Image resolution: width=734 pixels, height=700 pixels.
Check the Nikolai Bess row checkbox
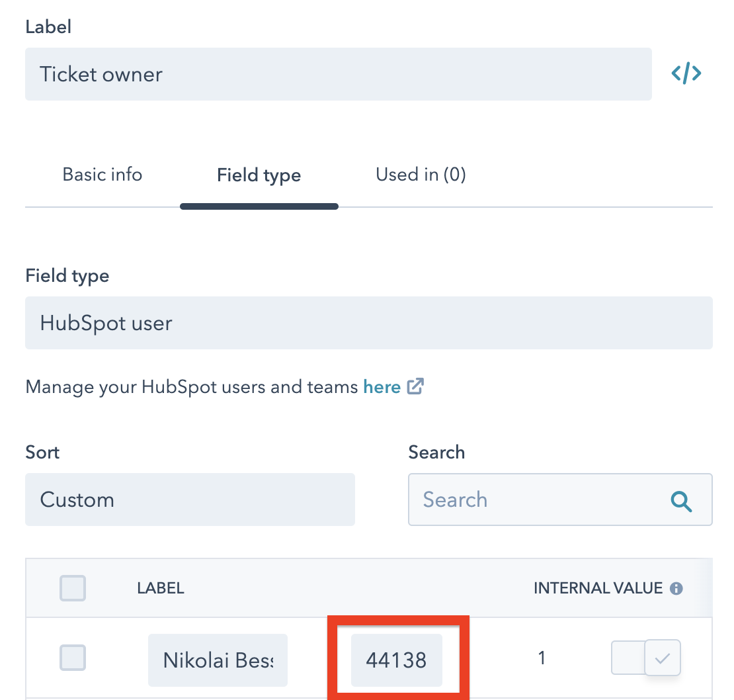click(x=73, y=658)
